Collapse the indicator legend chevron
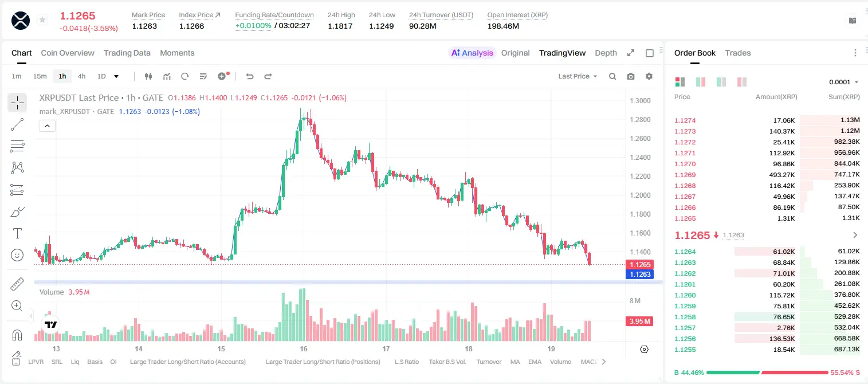Screen dimensions: 868x384 click(47, 126)
